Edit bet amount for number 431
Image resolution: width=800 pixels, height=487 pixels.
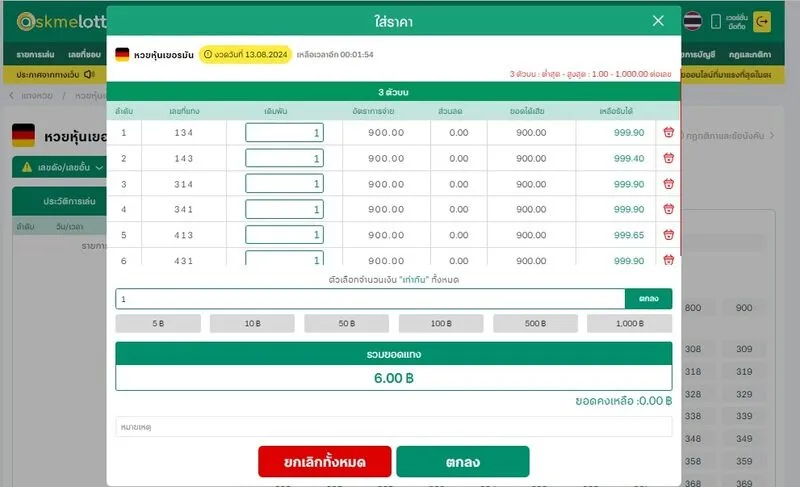[284, 258]
